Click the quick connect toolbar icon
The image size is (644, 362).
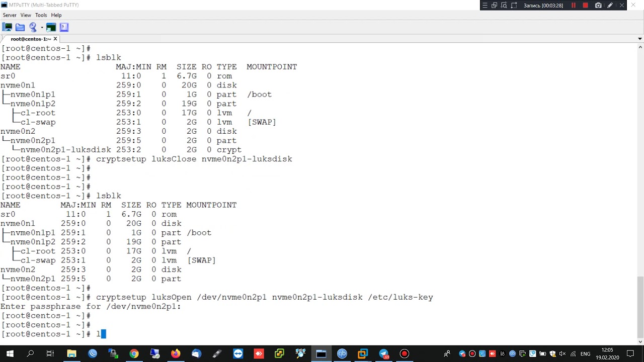click(x=33, y=27)
